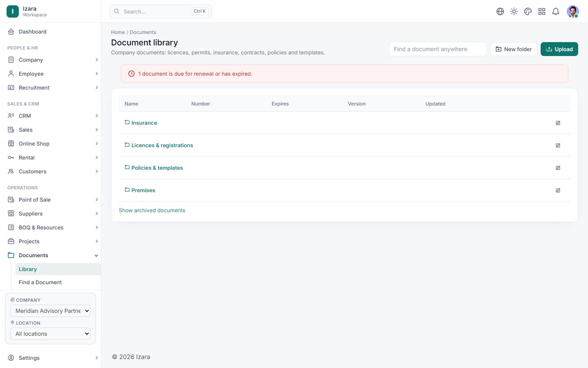
Task: Open notifications bell
Action: (x=556, y=11)
